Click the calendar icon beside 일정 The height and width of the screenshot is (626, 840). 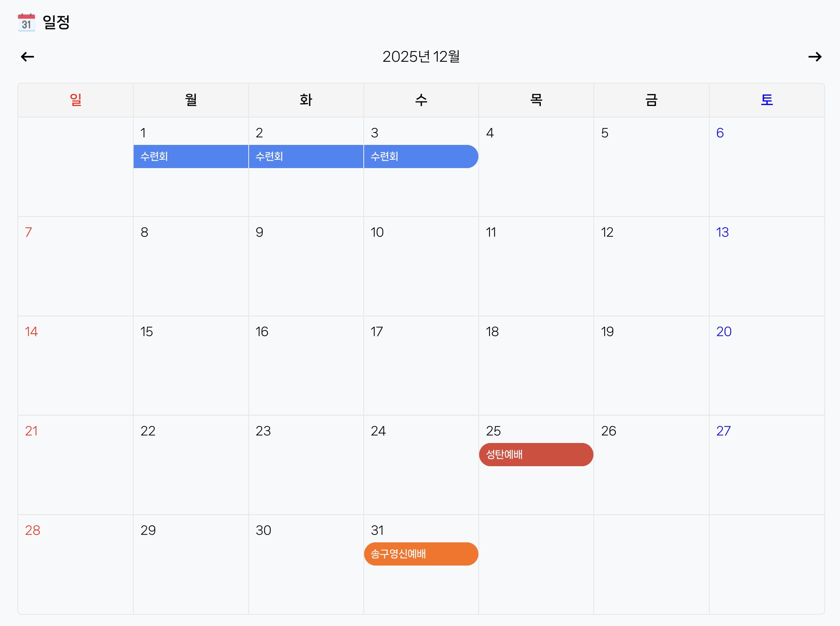26,22
